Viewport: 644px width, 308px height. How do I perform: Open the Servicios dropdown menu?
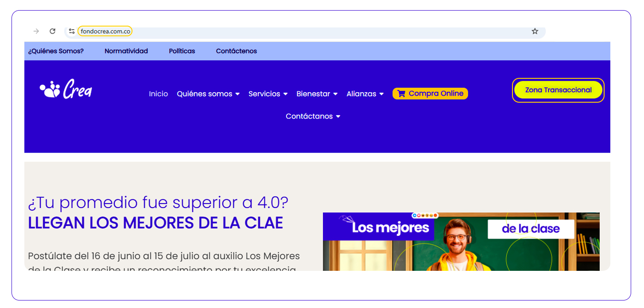[x=268, y=94]
